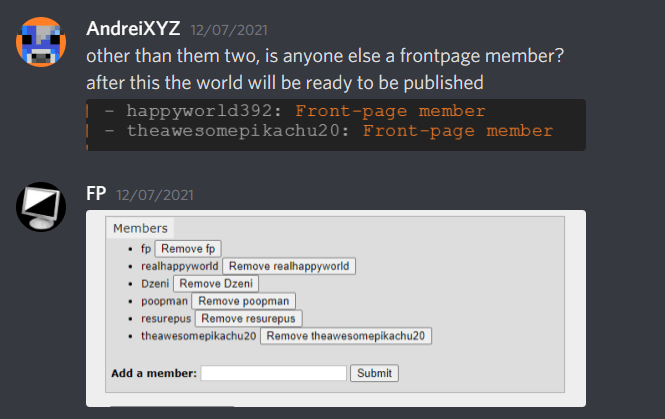Screen dimensions: 665x419
Task: Click Remove theawesomepikachu20 button
Action: pos(346,336)
